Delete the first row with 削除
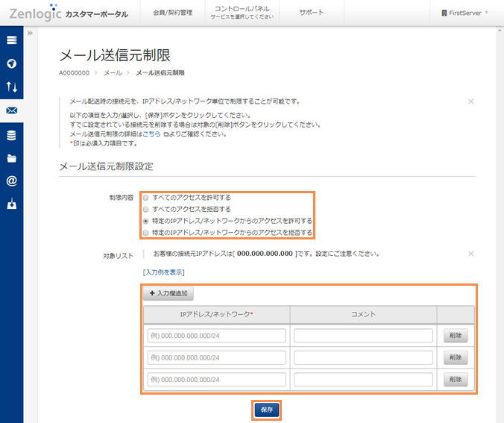The height and width of the screenshot is (423, 504). [x=456, y=336]
